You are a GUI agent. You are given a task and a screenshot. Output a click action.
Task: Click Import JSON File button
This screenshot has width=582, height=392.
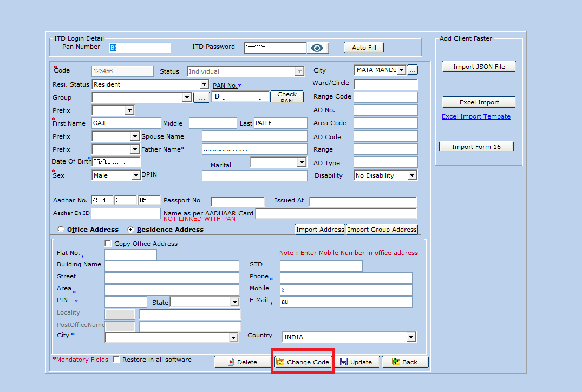pos(479,67)
